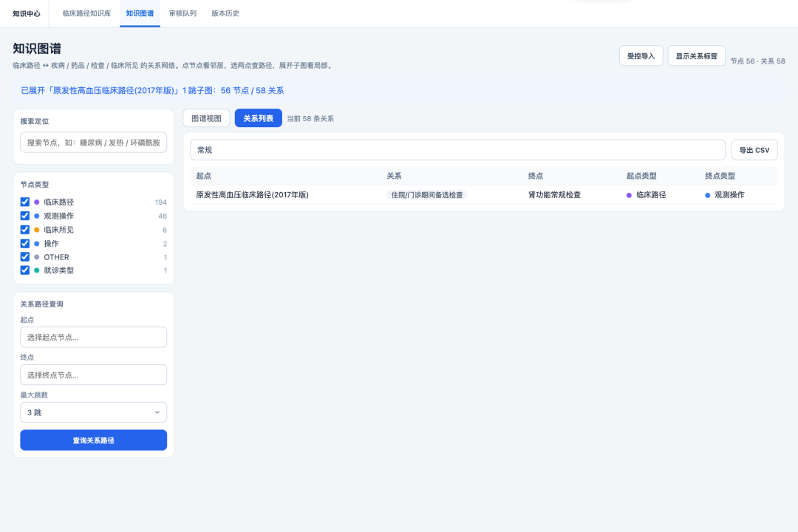
Task: Click the orange dot beside 临床所见 filter
Action: pyautogui.click(x=37, y=230)
